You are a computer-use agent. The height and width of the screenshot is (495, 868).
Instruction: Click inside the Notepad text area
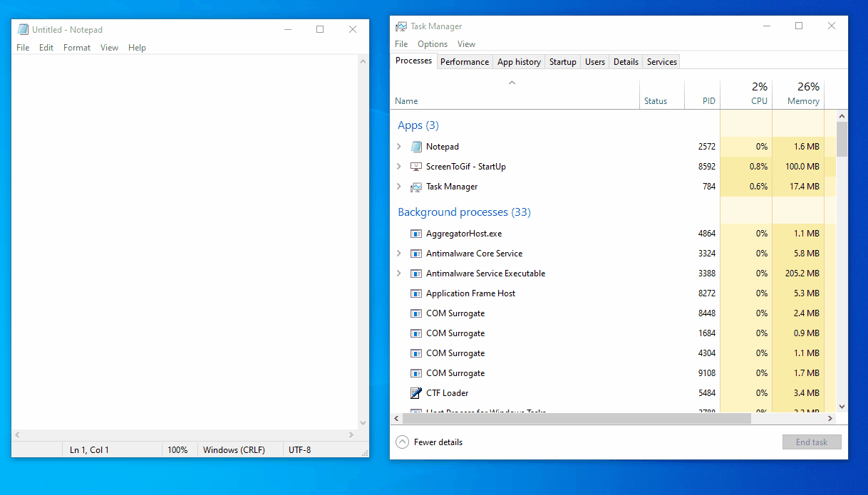[x=184, y=242]
